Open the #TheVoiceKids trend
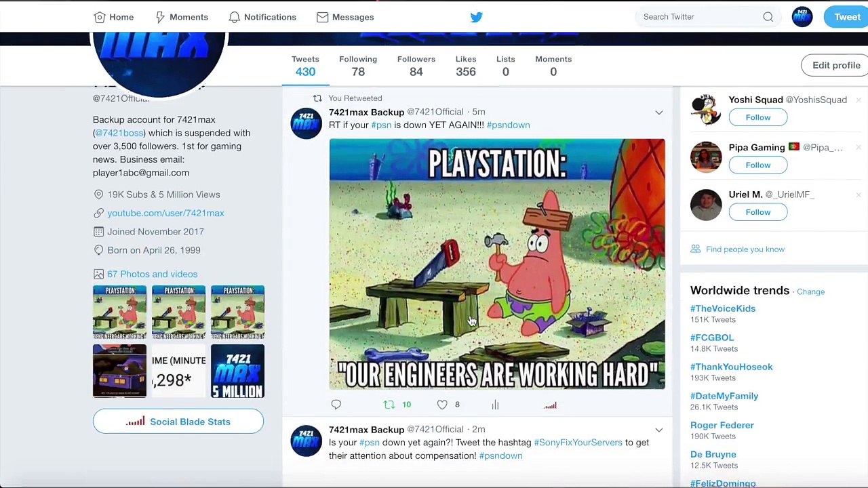The height and width of the screenshot is (488, 868). 723,308
